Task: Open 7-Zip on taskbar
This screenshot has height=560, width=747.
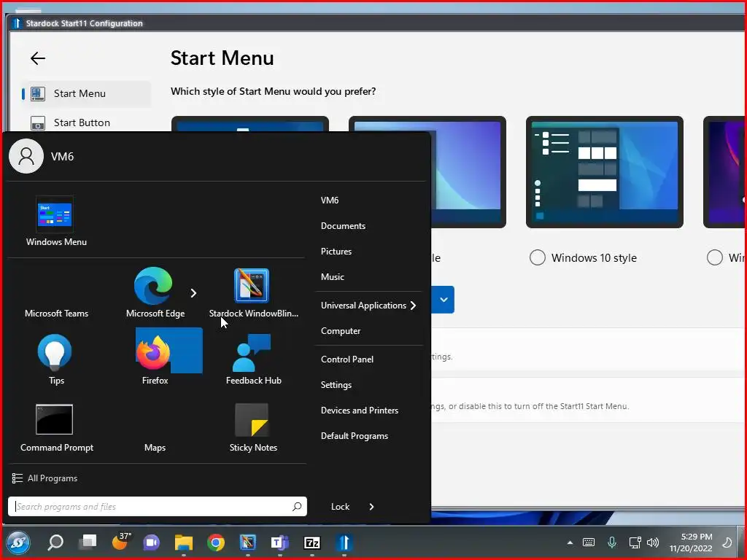Action: 312,542
